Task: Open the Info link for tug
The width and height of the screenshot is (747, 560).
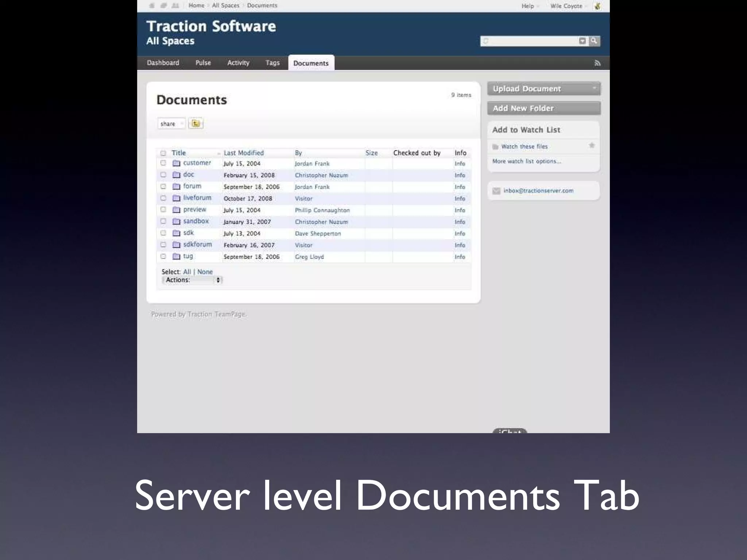Action: click(460, 257)
